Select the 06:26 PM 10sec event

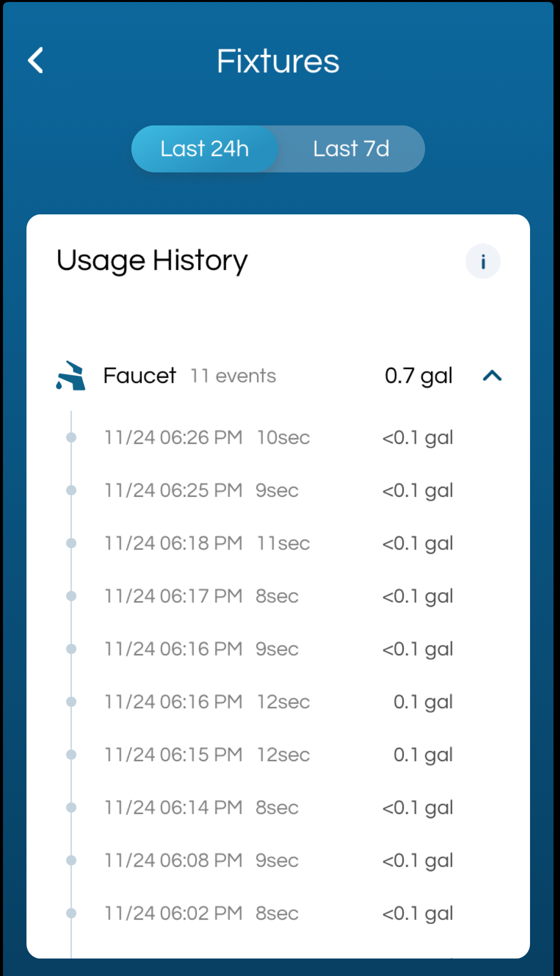click(x=278, y=438)
